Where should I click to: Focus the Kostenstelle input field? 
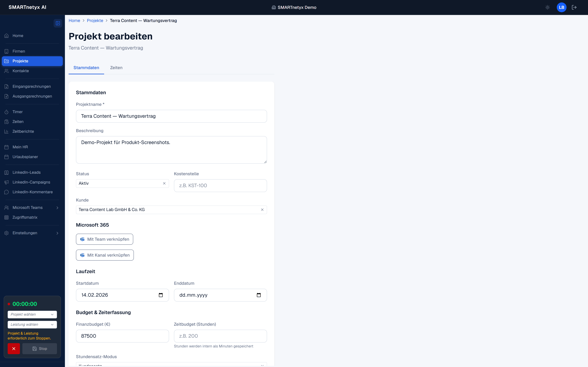point(220,186)
